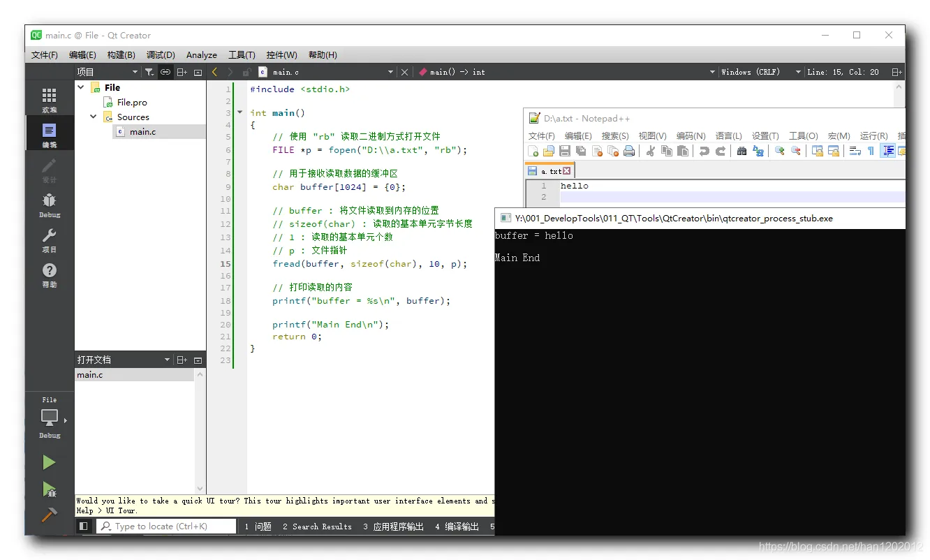Click Paste icon in Notepad++ toolbar
The image size is (930, 560).
[683, 151]
